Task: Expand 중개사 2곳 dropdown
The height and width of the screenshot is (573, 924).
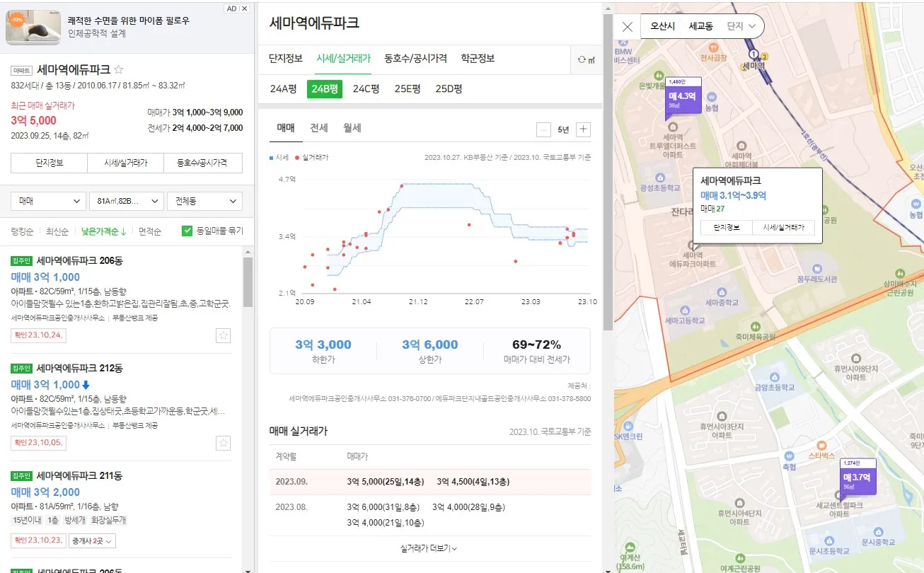Action: [92, 541]
